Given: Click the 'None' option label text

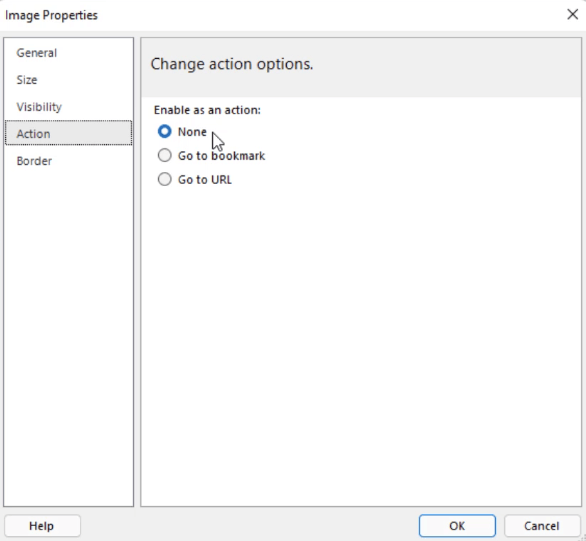Looking at the screenshot, I should click(x=192, y=132).
